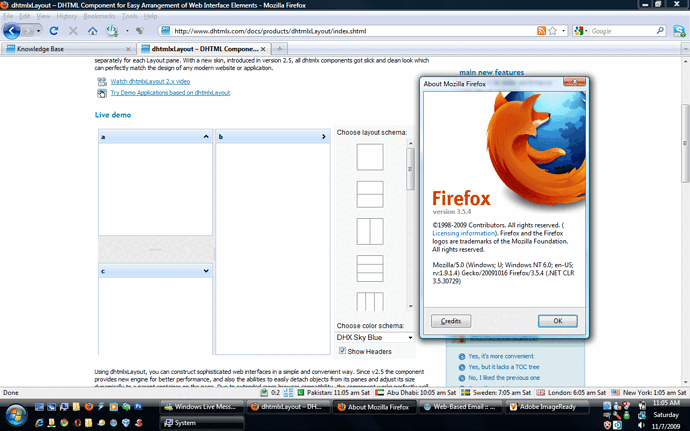Launch Internet Explorer from quick launch

(39, 423)
